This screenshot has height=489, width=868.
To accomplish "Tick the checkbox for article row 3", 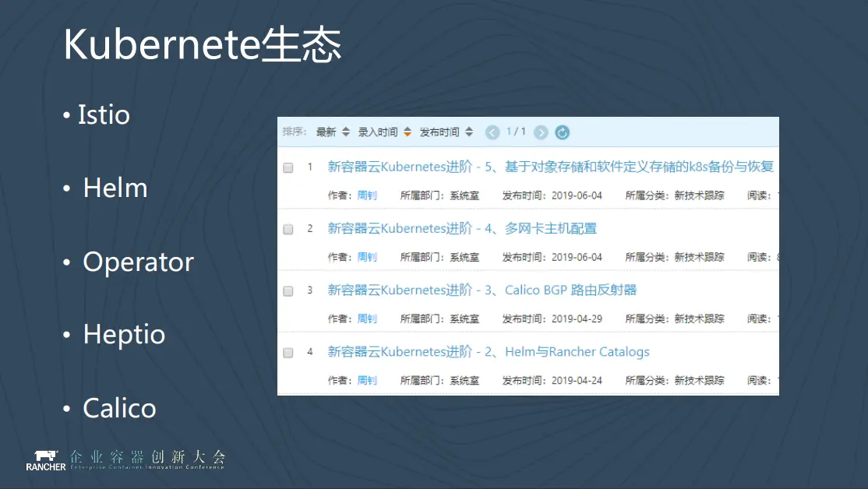I will [288, 291].
